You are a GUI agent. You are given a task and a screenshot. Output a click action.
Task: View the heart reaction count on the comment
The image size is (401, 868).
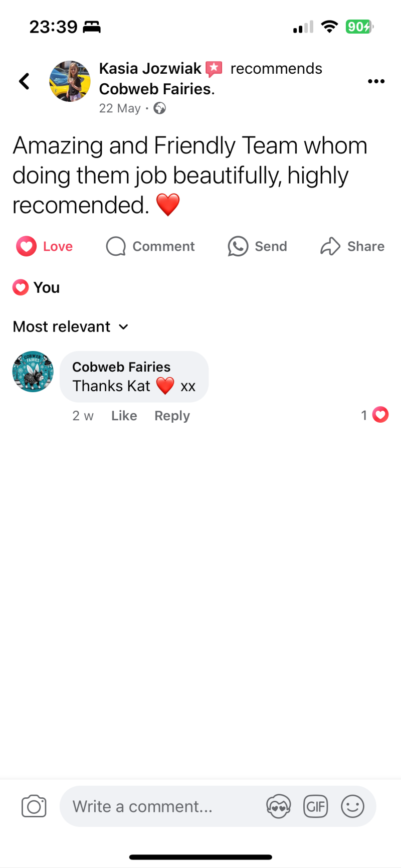click(374, 415)
